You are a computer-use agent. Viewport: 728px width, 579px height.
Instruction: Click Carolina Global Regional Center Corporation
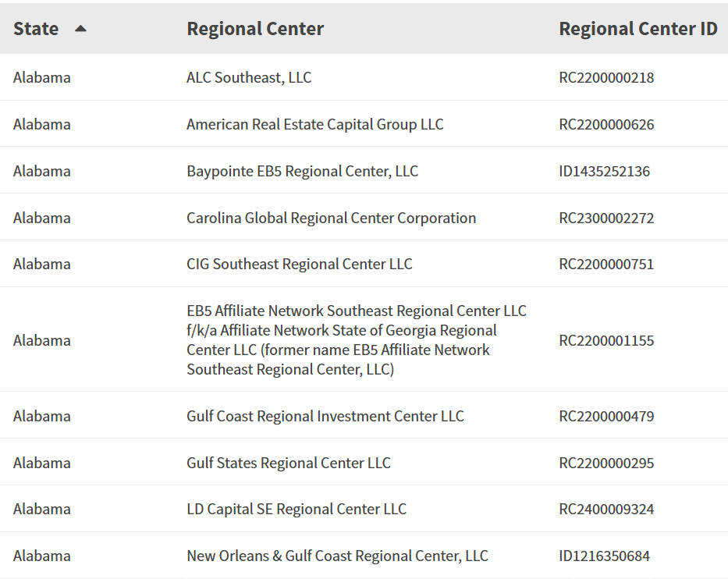pos(331,218)
